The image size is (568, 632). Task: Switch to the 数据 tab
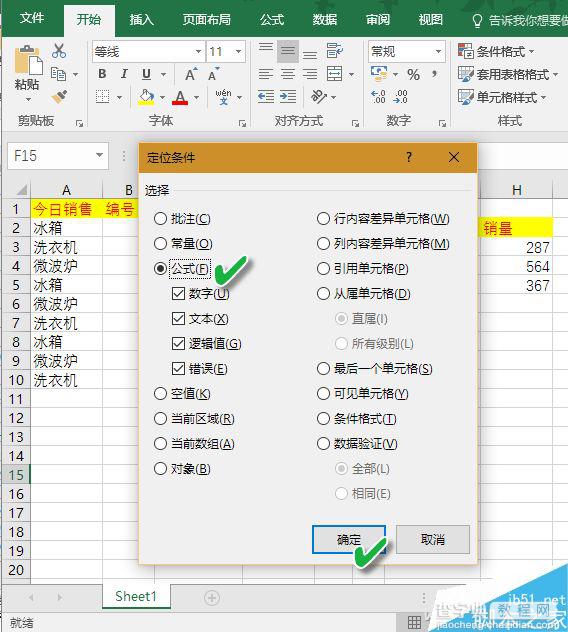(325, 19)
